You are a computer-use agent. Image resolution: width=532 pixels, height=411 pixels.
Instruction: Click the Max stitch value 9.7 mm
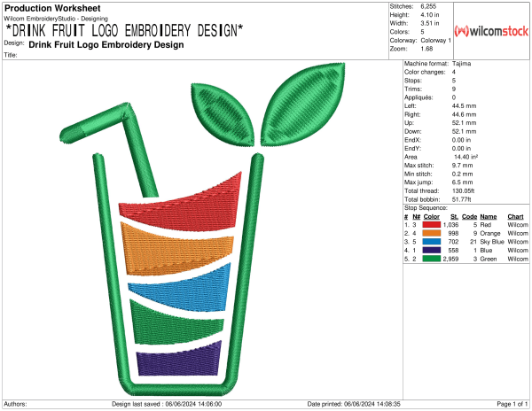click(x=462, y=165)
